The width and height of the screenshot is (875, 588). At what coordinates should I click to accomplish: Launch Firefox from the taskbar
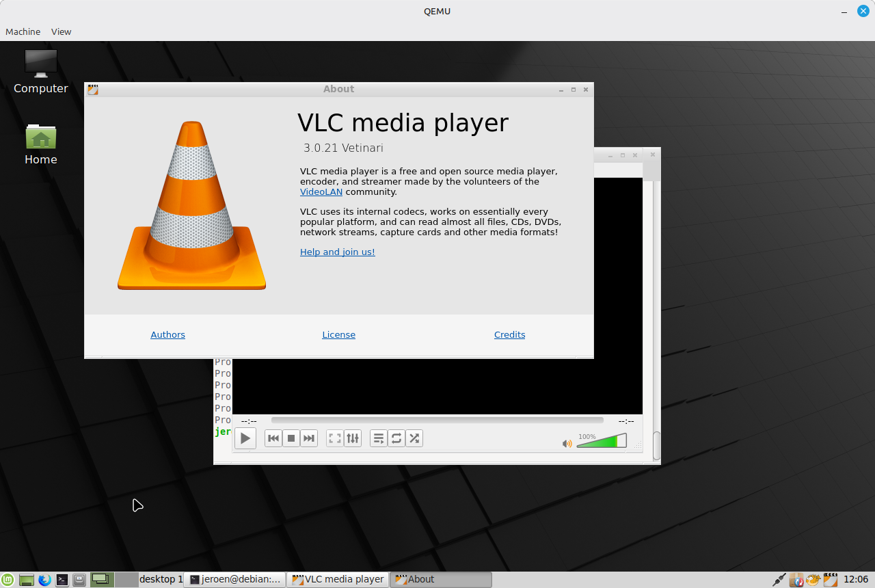click(44, 580)
